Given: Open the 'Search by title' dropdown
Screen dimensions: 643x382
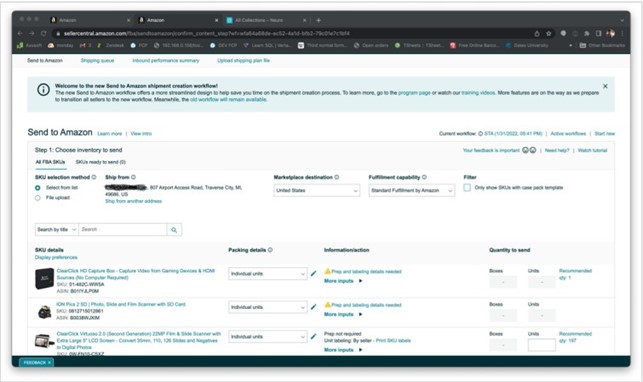Looking at the screenshot, I should pyautogui.click(x=57, y=230).
